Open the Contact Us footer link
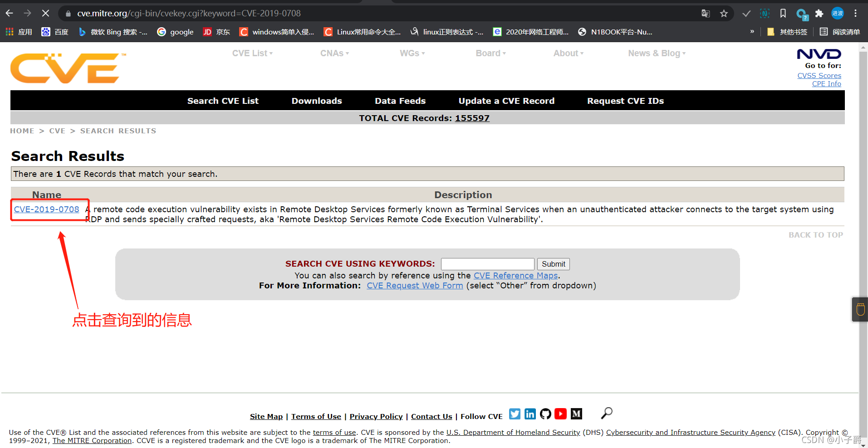 (432, 416)
